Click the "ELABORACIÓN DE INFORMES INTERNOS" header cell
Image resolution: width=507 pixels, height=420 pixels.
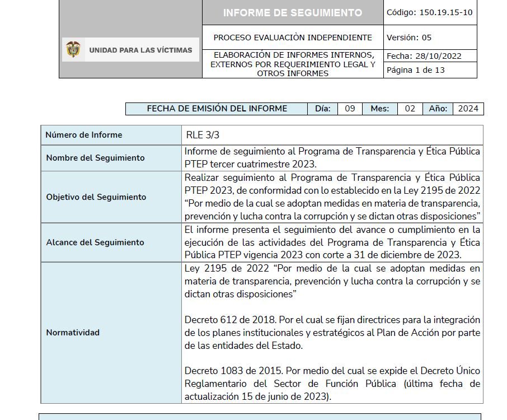(x=293, y=64)
